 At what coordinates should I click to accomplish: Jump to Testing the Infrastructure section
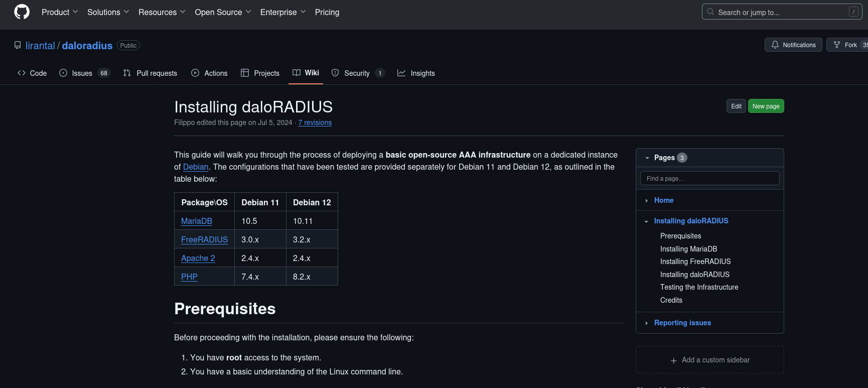pos(699,287)
